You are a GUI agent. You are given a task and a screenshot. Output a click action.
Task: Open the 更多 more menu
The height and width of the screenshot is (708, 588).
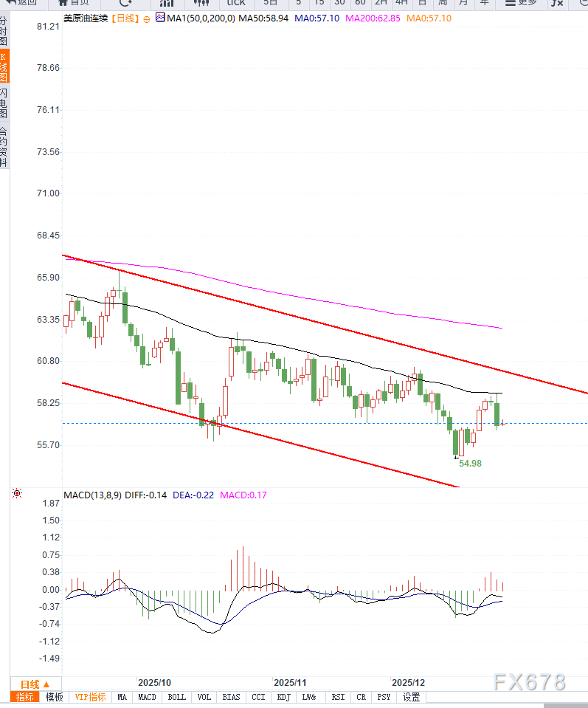pyautogui.click(x=521, y=2)
